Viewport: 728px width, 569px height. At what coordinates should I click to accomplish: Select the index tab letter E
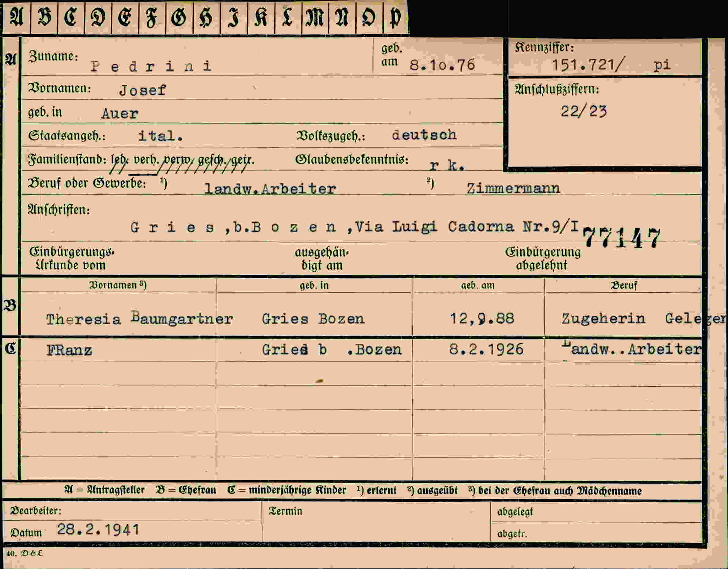click(x=125, y=17)
